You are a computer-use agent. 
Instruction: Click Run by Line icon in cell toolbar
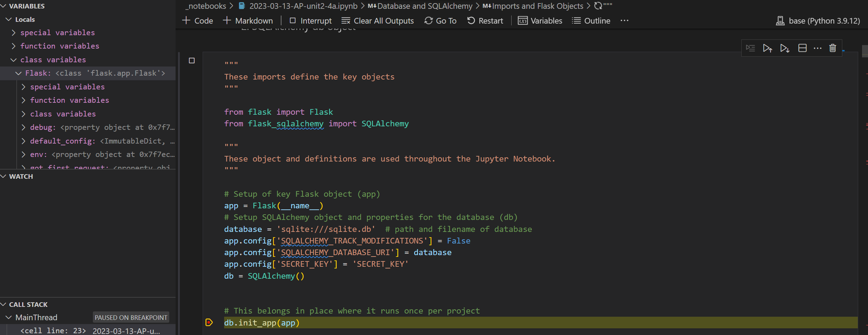750,48
